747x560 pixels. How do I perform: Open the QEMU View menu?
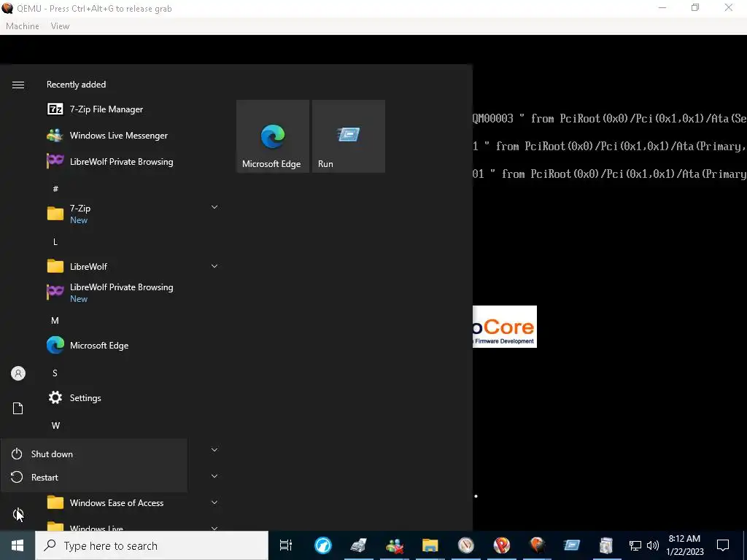[60, 26]
